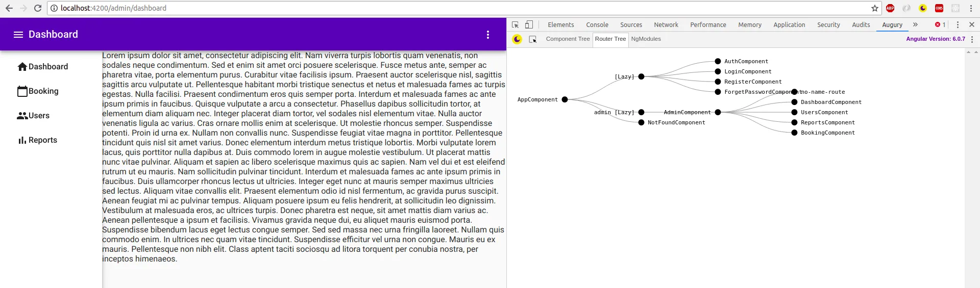Switch to Component Tree view

click(x=568, y=39)
